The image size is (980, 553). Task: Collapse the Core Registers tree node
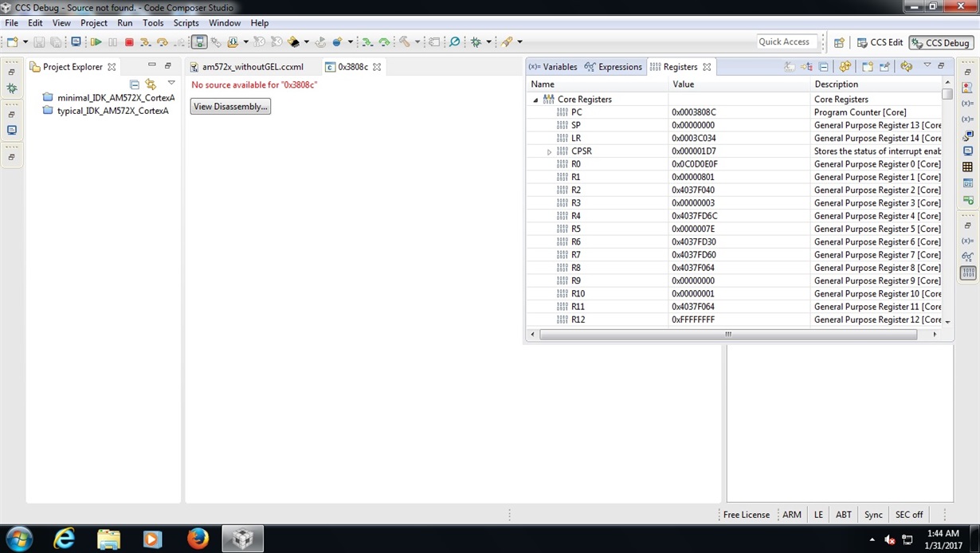(x=535, y=100)
